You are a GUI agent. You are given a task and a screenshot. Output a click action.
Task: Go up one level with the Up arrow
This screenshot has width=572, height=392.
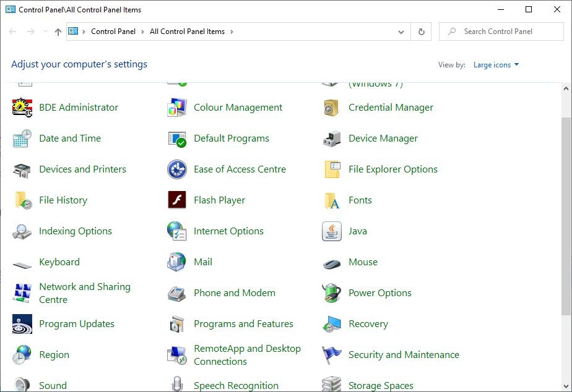58,32
